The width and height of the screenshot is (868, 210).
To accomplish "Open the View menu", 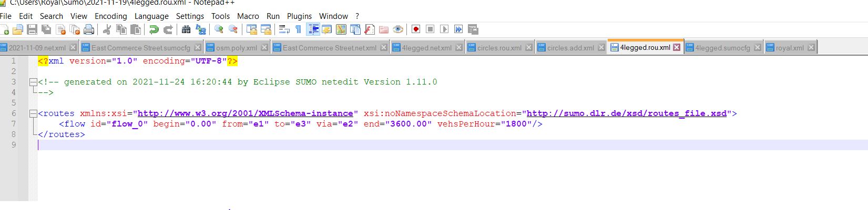I will tap(79, 16).
